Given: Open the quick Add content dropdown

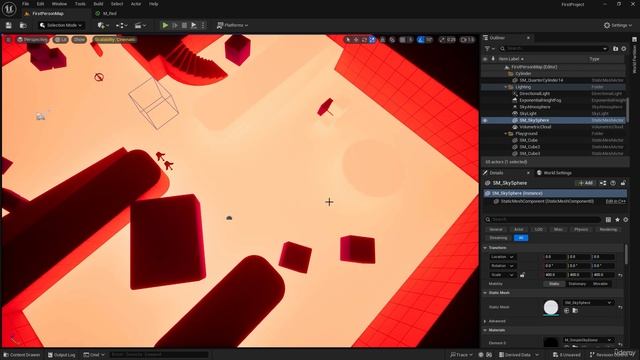Looking at the screenshot, I should (x=102, y=25).
